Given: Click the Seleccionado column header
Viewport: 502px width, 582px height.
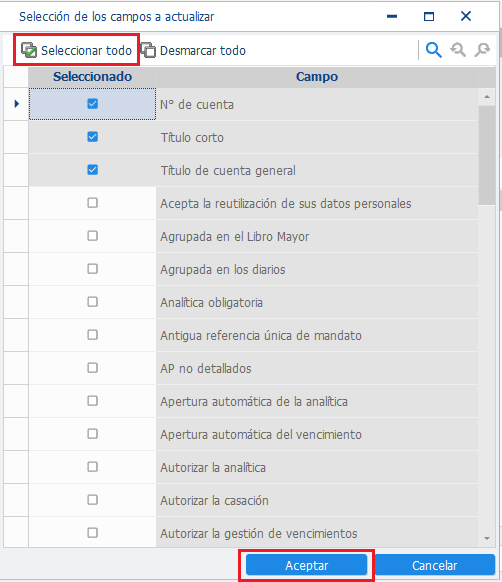Looking at the screenshot, I should tap(92, 77).
